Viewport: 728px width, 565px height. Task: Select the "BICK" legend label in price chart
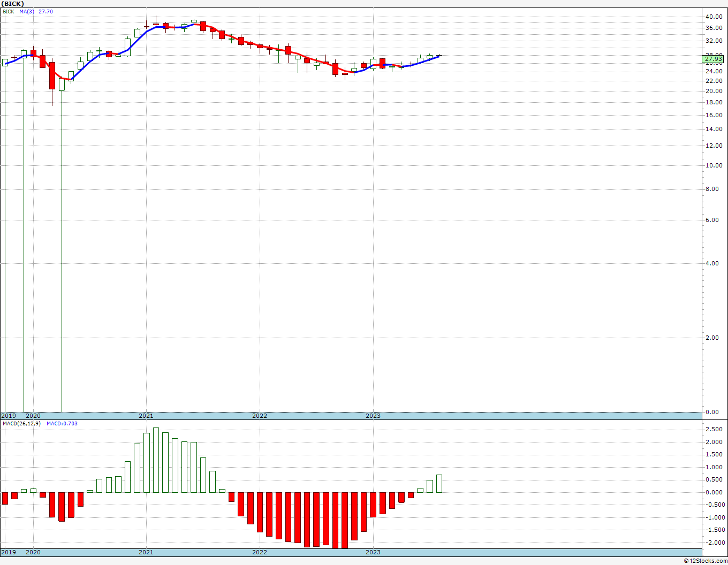(x=9, y=11)
